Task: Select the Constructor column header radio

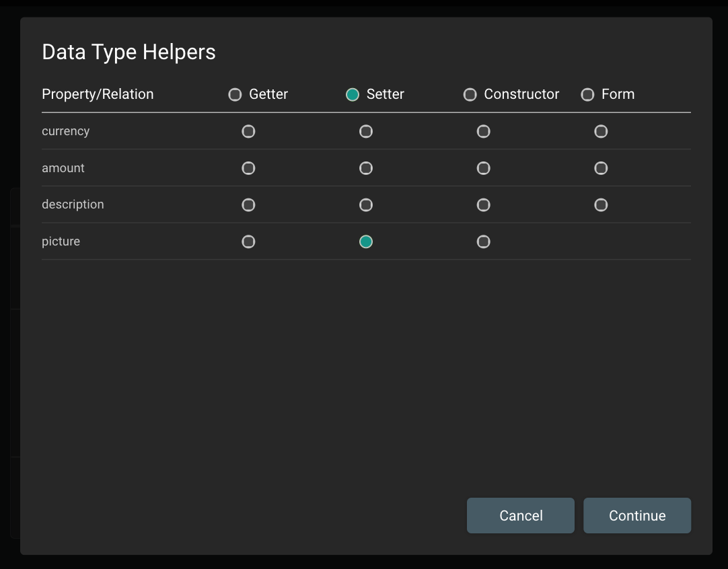Action: pyautogui.click(x=470, y=95)
